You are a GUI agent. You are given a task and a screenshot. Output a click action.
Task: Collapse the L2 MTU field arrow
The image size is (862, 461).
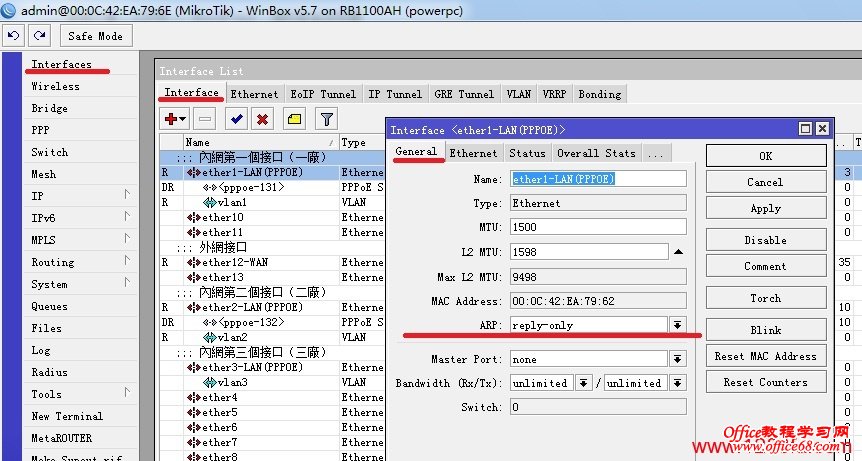click(x=678, y=252)
